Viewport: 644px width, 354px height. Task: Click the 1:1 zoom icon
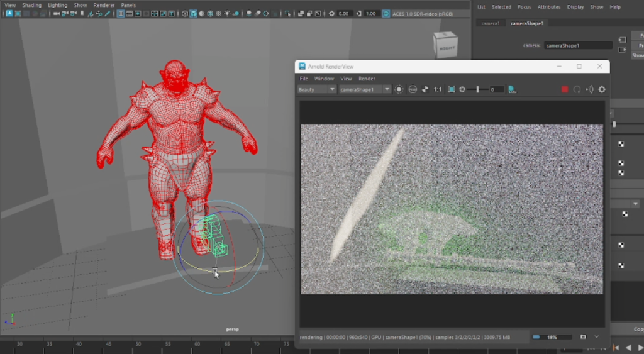click(438, 89)
